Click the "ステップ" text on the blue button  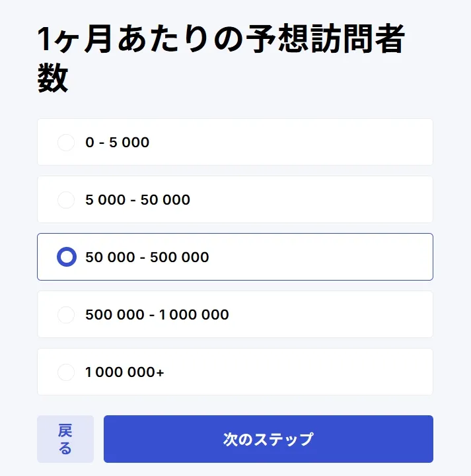(284, 439)
